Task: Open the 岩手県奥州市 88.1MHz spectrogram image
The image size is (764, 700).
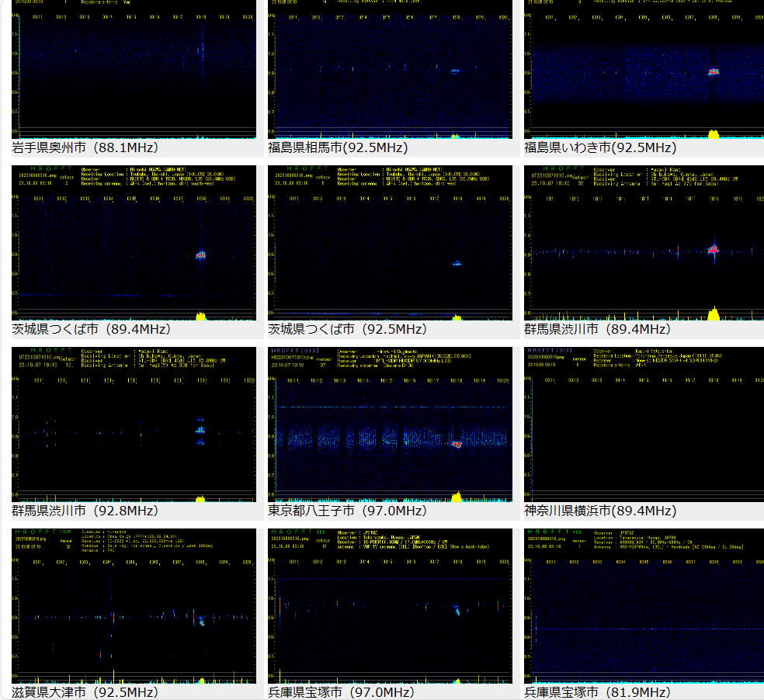Action: pyautogui.click(x=134, y=70)
